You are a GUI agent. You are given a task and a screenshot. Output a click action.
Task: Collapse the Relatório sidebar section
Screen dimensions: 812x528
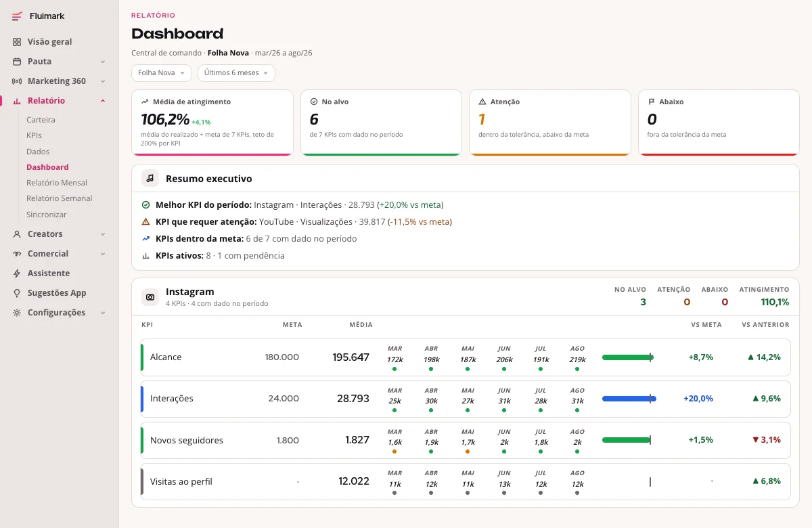[103, 101]
